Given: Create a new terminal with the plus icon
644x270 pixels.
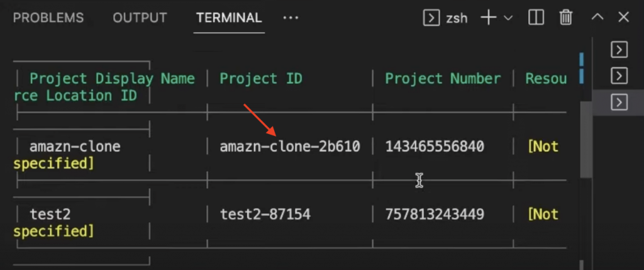Looking at the screenshot, I should [x=488, y=18].
